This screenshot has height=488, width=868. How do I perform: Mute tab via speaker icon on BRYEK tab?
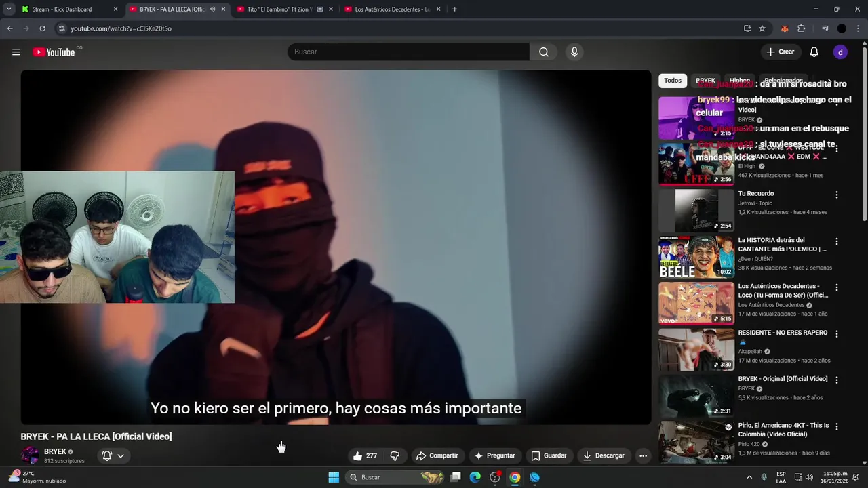[x=212, y=9]
